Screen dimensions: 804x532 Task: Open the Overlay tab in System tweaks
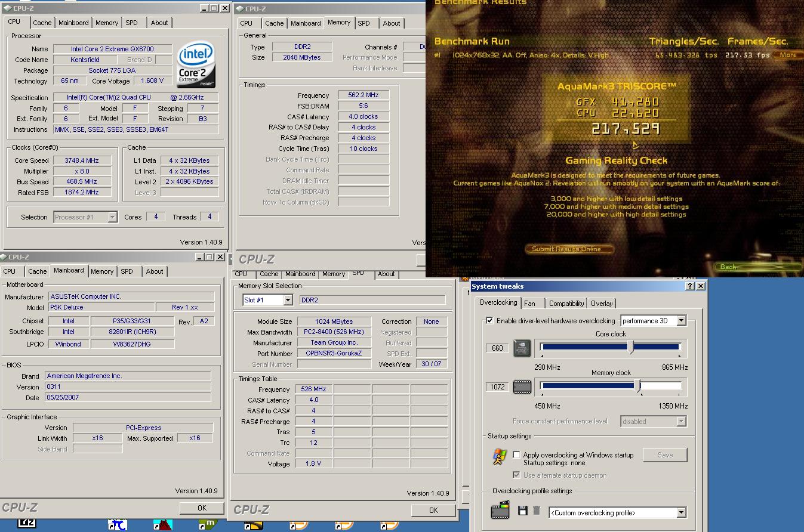[x=602, y=304]
